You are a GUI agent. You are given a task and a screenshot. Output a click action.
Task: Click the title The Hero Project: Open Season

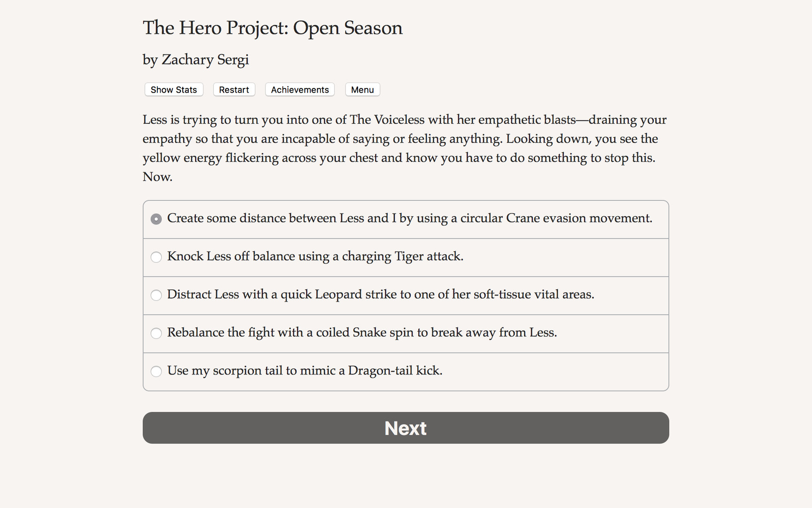[x=273, y=28]
